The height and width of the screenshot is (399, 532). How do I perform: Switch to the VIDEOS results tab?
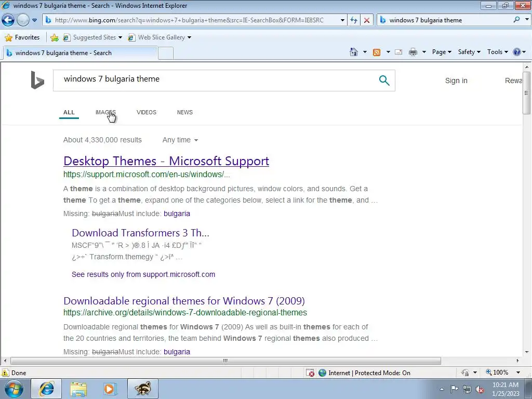click(146, 112)
